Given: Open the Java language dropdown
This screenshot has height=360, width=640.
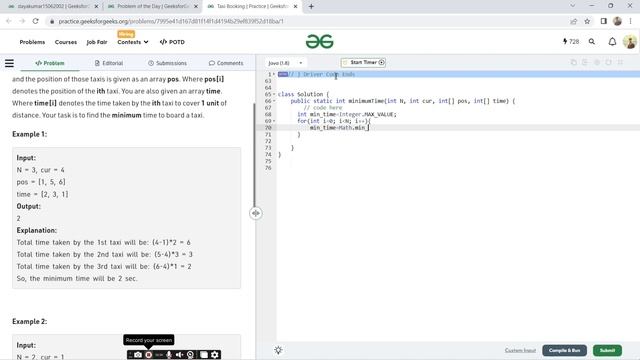Looking at the screenshot, I should (285, 63).
